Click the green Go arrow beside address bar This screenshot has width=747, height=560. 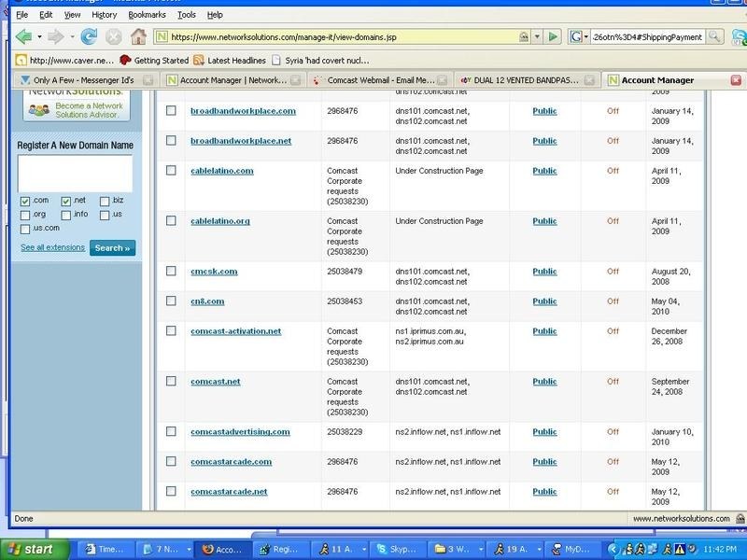pos(554,36)
